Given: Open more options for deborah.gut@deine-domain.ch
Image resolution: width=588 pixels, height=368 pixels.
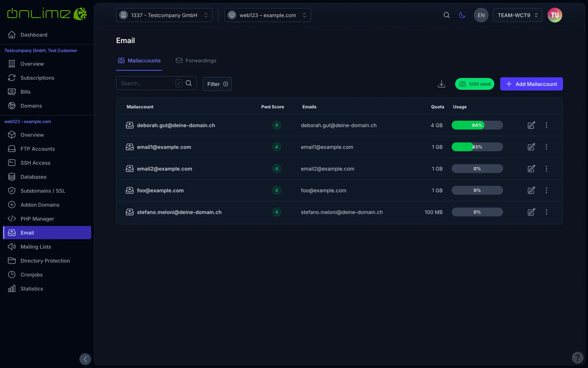Looking at the screenshot, I should coord(546,125).
